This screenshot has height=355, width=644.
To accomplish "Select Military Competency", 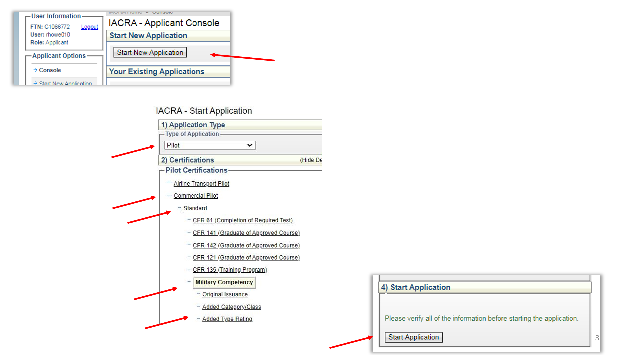I will click(x=224, y=282).
